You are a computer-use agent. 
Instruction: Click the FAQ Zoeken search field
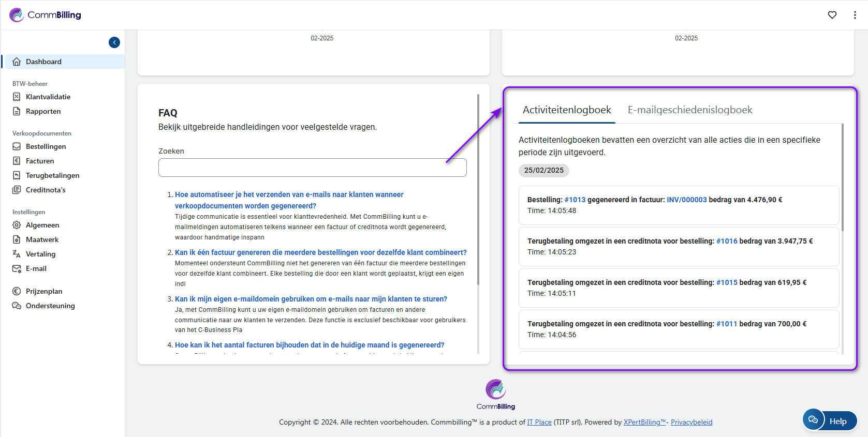click(312, 168)
